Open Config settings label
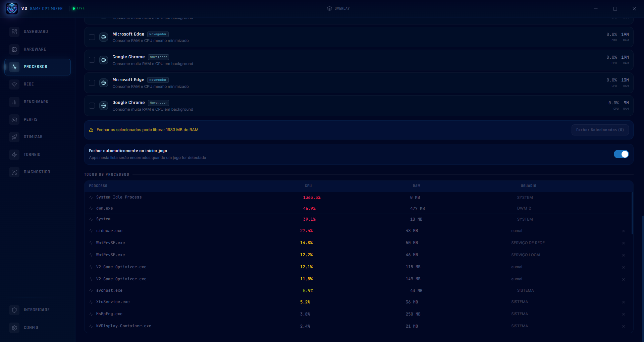This screenshot has height=342, width=644. click(x=31, y=328)
